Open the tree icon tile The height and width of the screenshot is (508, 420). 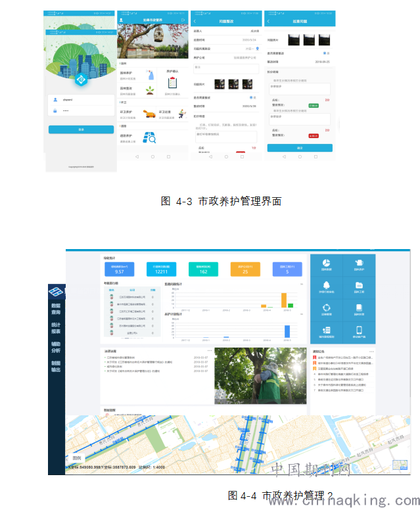[x=327, y=287]
